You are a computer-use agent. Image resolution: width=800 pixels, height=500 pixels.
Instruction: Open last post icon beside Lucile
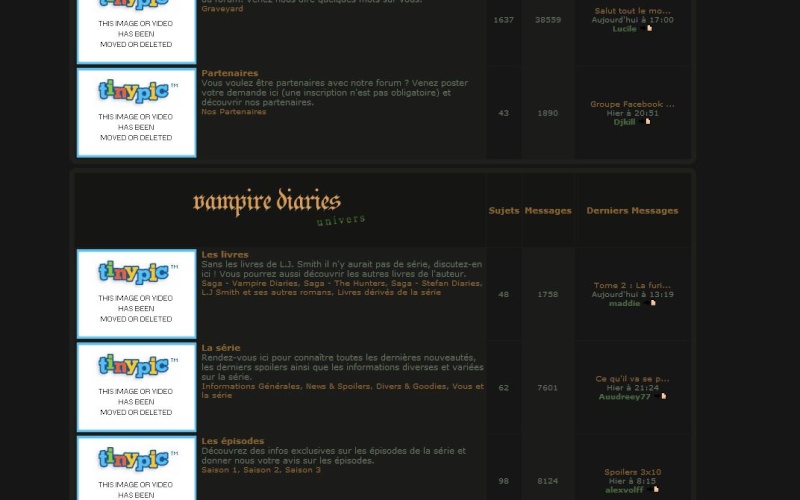click(x=646, y=29)
